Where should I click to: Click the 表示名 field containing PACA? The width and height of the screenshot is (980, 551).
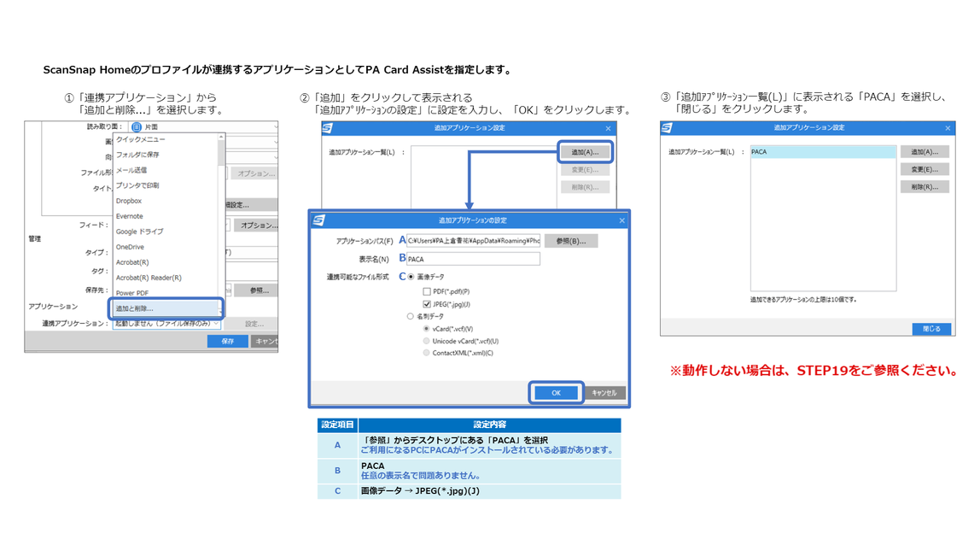[x=473, y=259]
